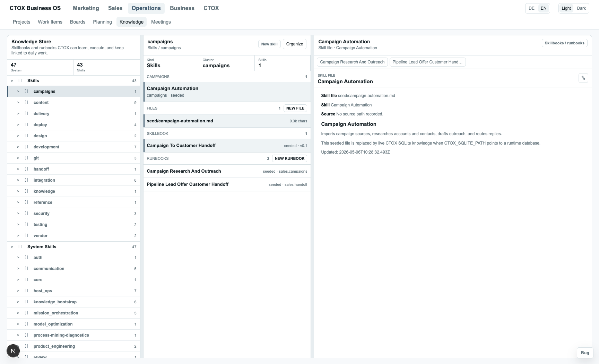Expand the integration cluster chevron
This screenshot has width=599, height=364.
(x=18, y=180)
